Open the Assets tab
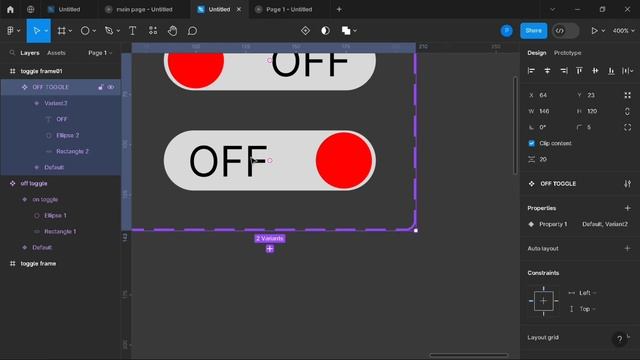 56,53
